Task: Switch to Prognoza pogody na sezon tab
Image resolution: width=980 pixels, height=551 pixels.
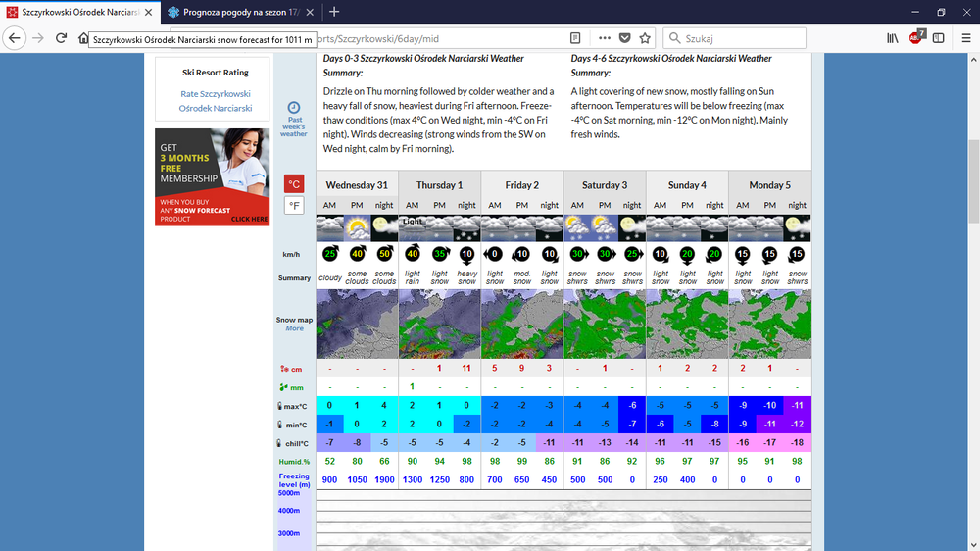Action: coord(240,12)
